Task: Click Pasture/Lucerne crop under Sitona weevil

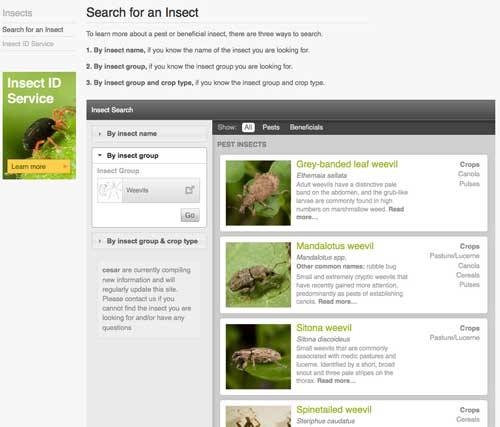Action: (455, 338)
